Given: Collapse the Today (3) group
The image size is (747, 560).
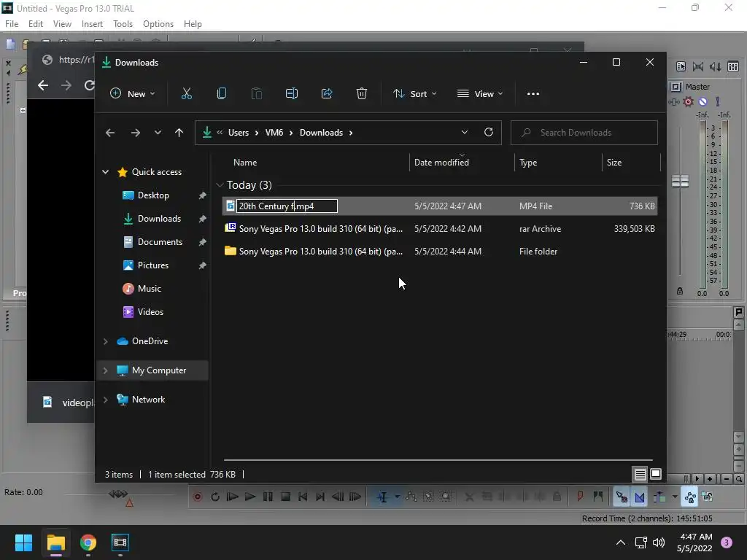Looking at the screenshot, I should pyautogui.click(x=220, y=184).
